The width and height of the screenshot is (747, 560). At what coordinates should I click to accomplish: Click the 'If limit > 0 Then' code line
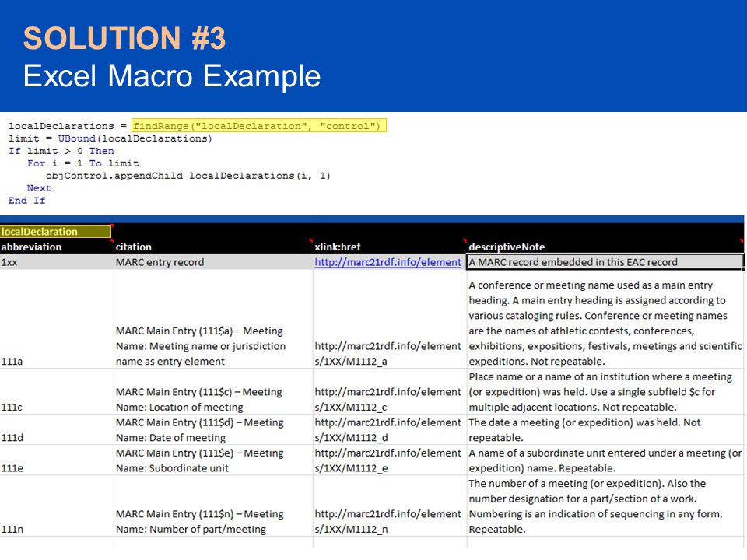point(61,151)
